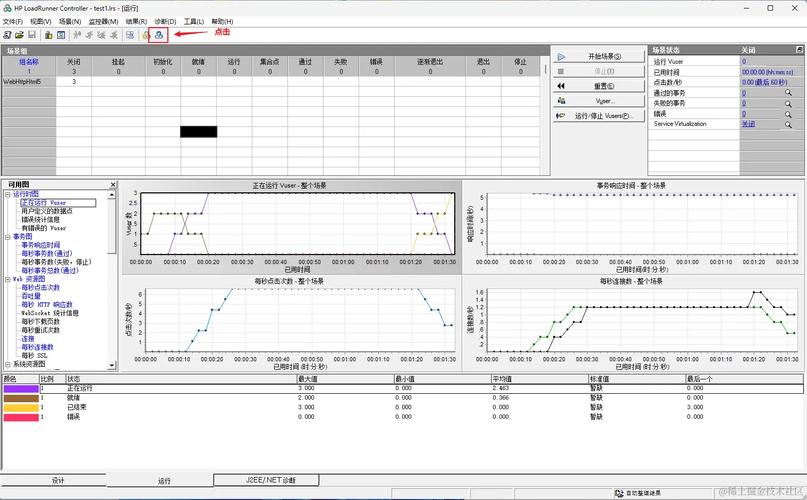Click the new scenario icon in toolbar

(7, 34)
